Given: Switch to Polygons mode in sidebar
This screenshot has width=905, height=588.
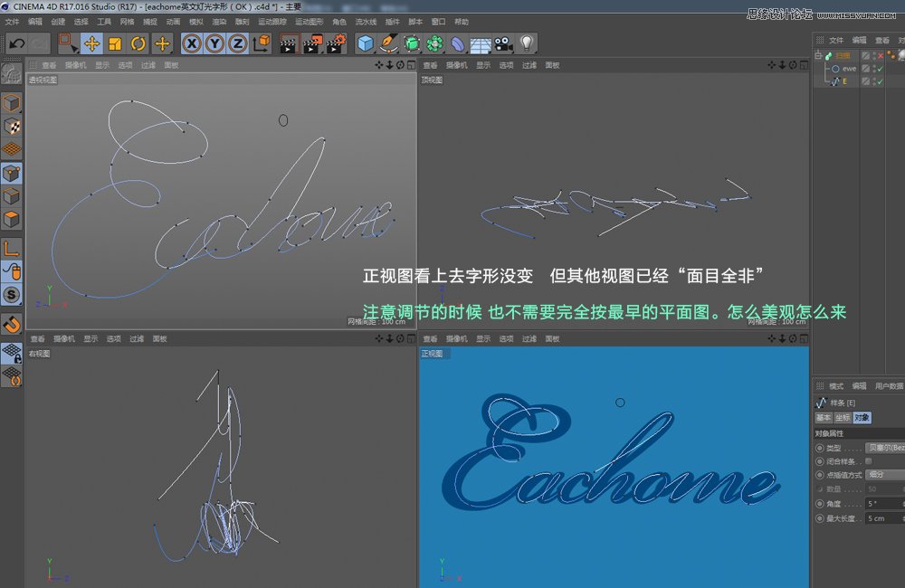Looking at the screenshot, I should pyautogui.click(x=12, y=219).
